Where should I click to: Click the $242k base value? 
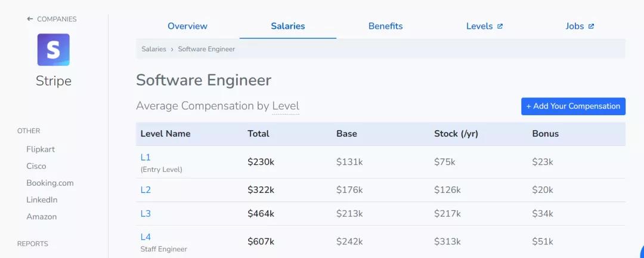(349, 241)
